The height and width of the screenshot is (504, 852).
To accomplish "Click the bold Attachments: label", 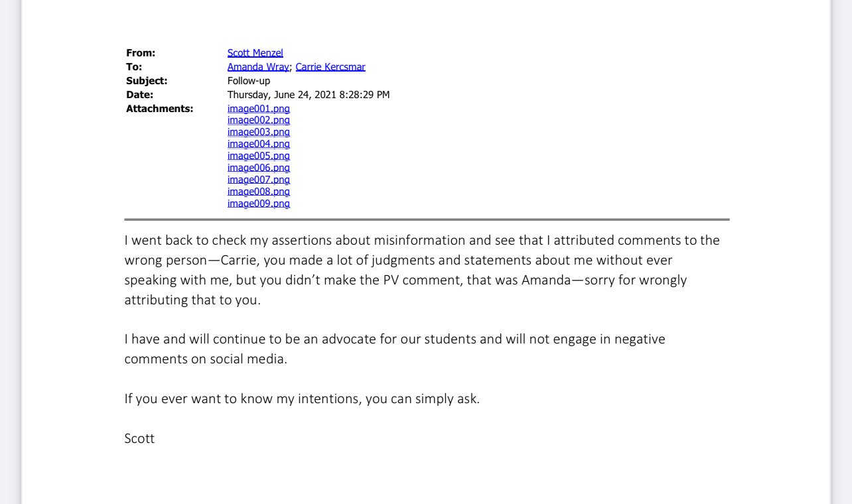I will 159,109.
